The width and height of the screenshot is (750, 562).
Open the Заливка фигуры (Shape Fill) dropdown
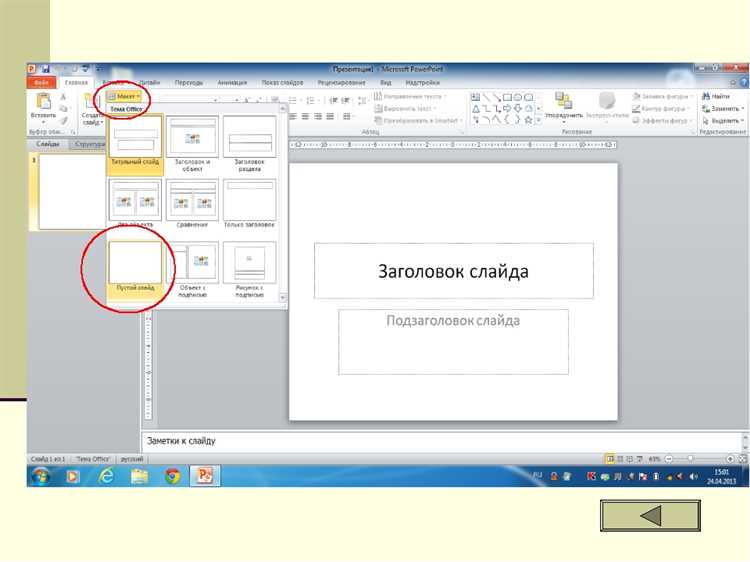(x=662, y=97)
